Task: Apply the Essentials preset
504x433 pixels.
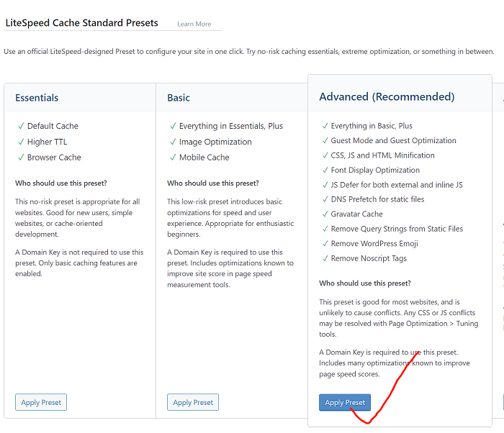Action: pos(41,402)
